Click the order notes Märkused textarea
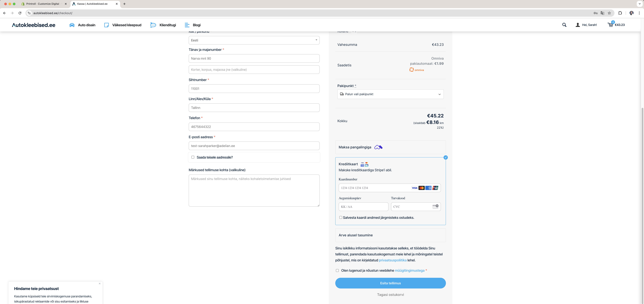This screenshot has width=644, height=304. click(x=254, y=191)
